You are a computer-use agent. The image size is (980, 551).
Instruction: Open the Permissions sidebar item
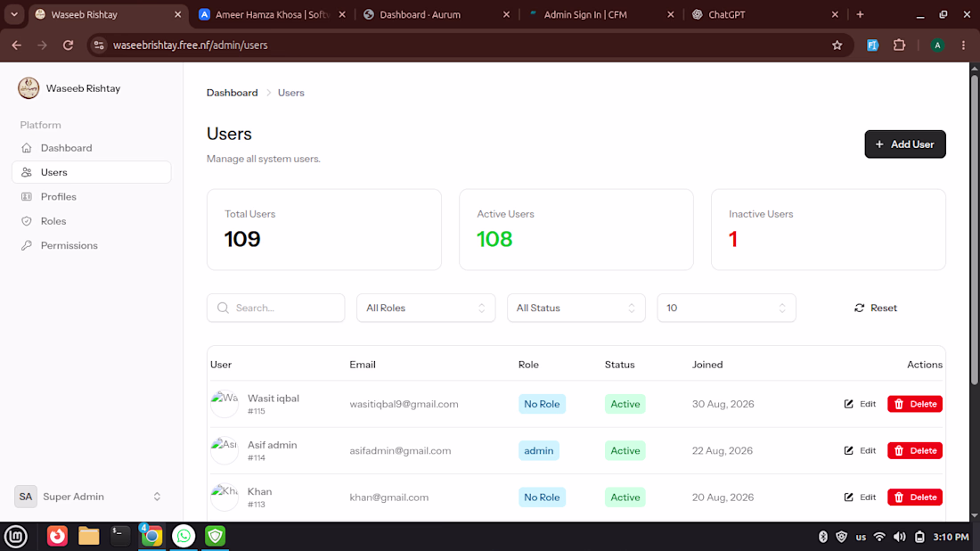(91, 245)
